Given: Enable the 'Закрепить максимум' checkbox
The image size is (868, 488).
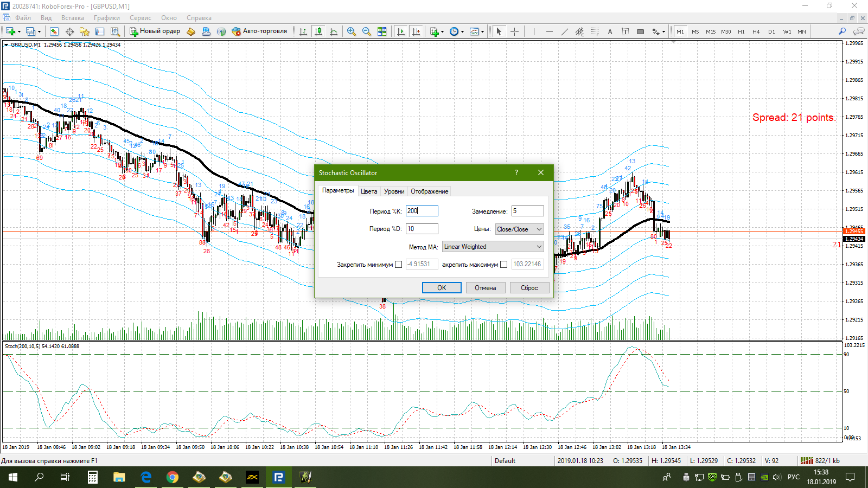Looking at the screenshot, I should (x=504, y=265).
